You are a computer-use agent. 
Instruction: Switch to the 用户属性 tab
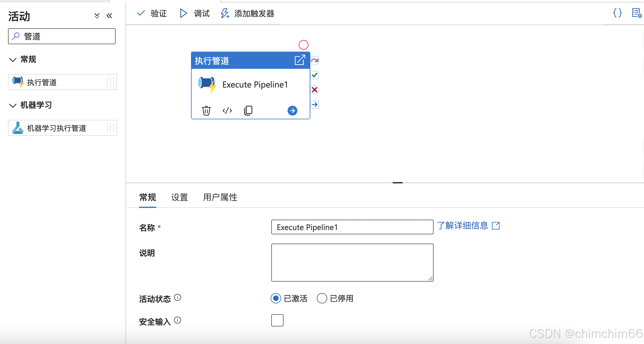coord(220,197)
